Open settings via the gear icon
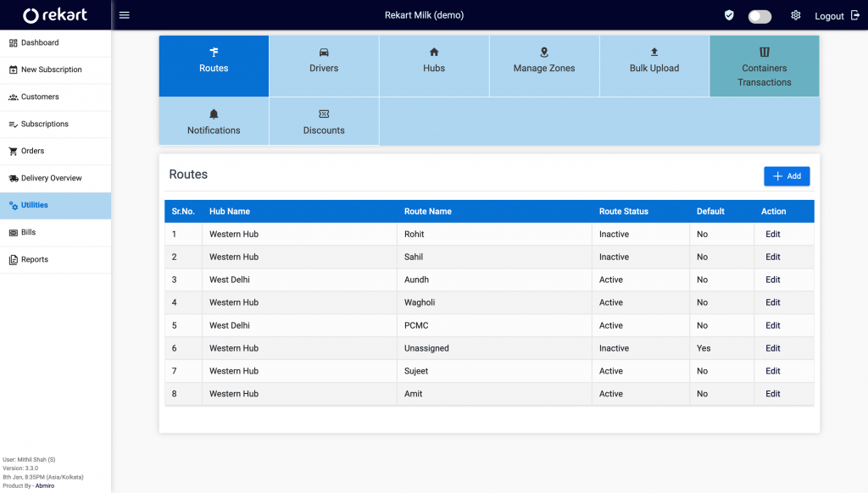Viewport: 868px width, 493px height. pyautogui.click(x=795, y=15)
